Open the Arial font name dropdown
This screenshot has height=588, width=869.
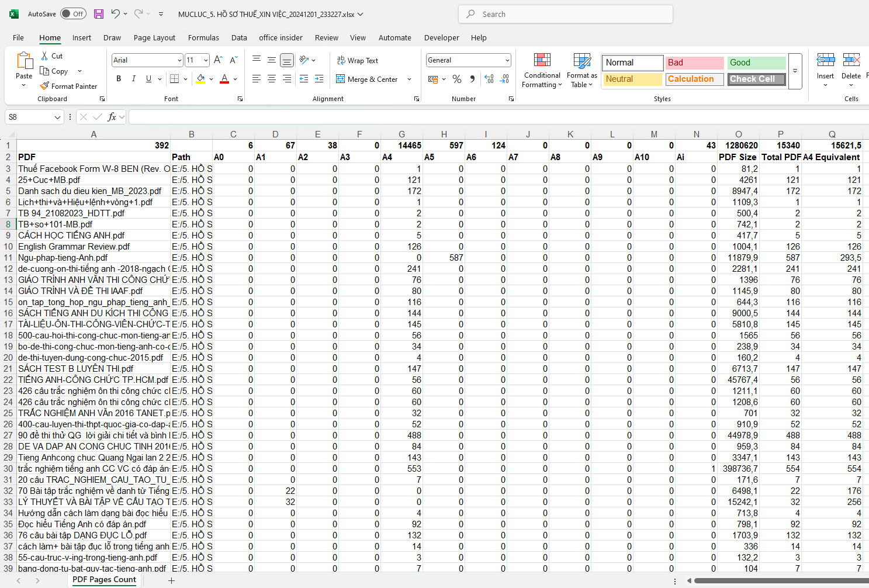[179, 60]
